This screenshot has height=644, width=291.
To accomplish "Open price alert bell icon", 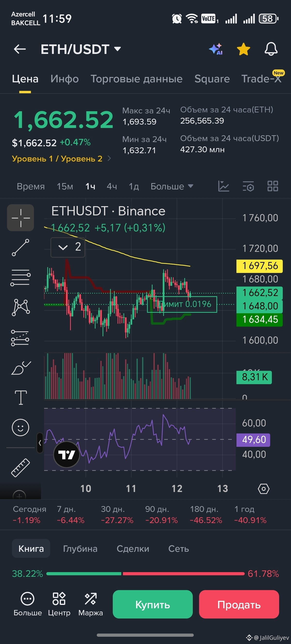I will (x=271, y=49).
